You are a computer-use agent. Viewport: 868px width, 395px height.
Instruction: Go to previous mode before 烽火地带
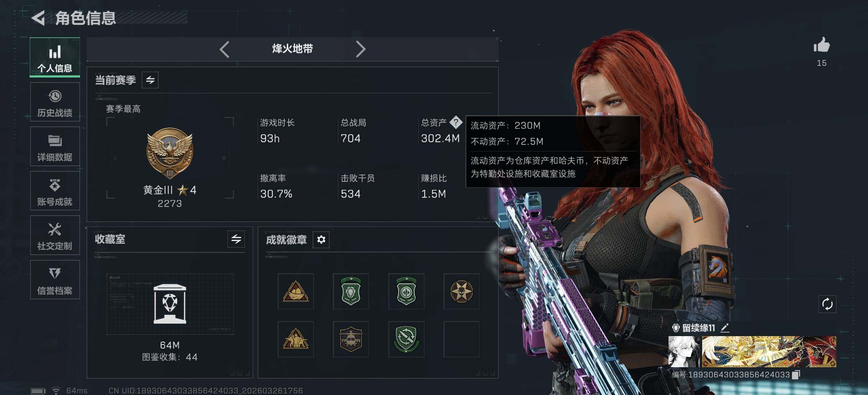coord(224,49)
